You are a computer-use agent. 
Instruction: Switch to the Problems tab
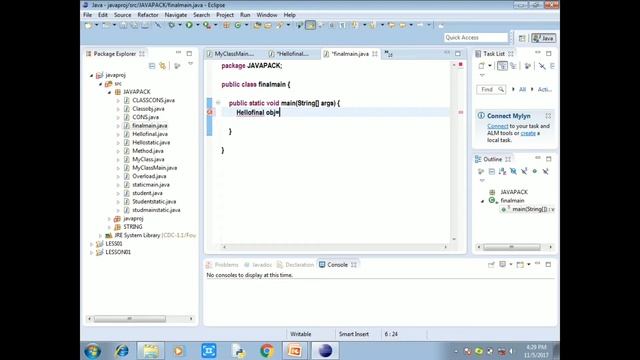(222, 265)
